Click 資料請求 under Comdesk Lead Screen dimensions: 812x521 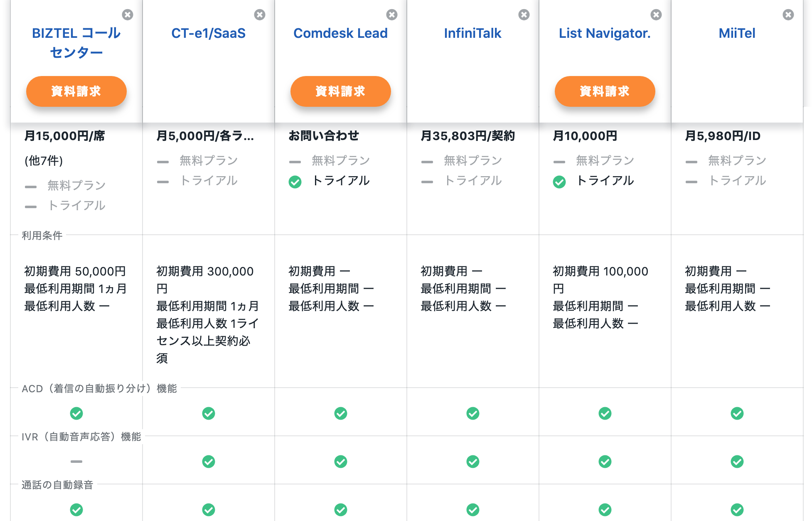pos(340,91)
